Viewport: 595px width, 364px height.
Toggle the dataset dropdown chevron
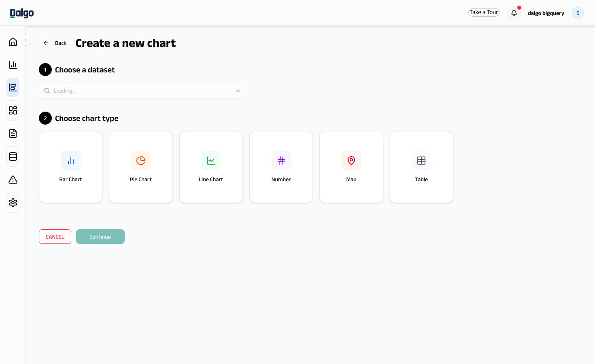pyautogui.click(x=238, y=91)
